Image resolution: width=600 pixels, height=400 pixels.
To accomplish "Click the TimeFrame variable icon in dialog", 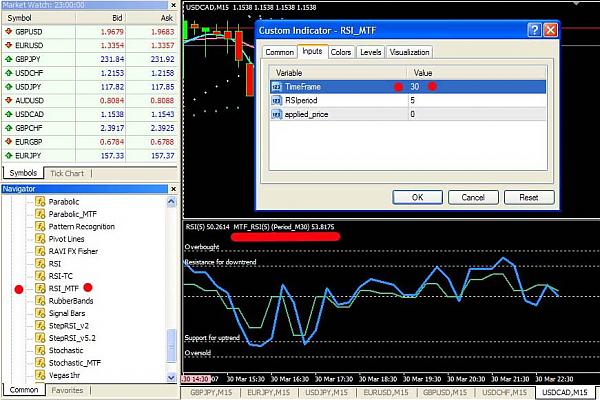I will [x=276, y=87].
